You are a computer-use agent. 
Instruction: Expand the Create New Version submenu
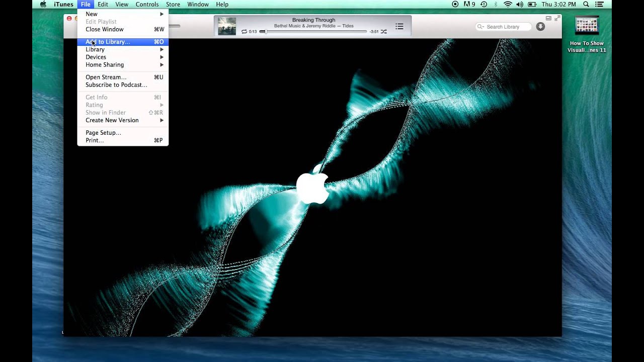[x=123, y=120]
